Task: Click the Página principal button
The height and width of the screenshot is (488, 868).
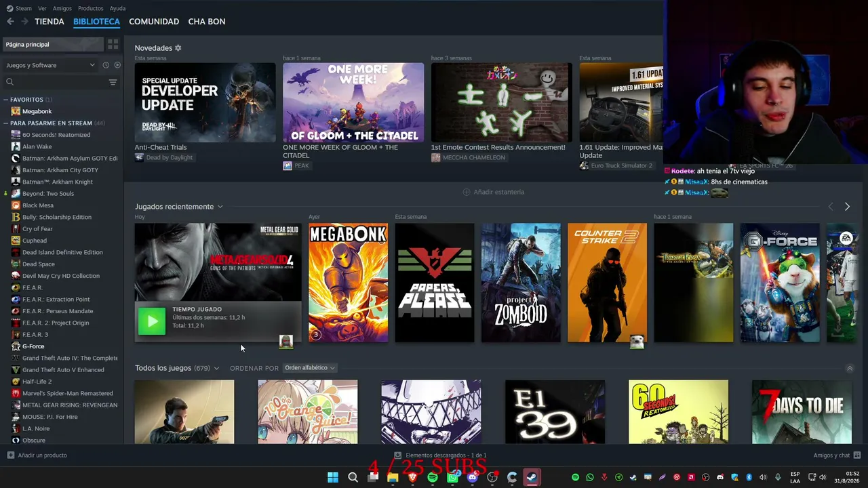Action: (53, 44)
